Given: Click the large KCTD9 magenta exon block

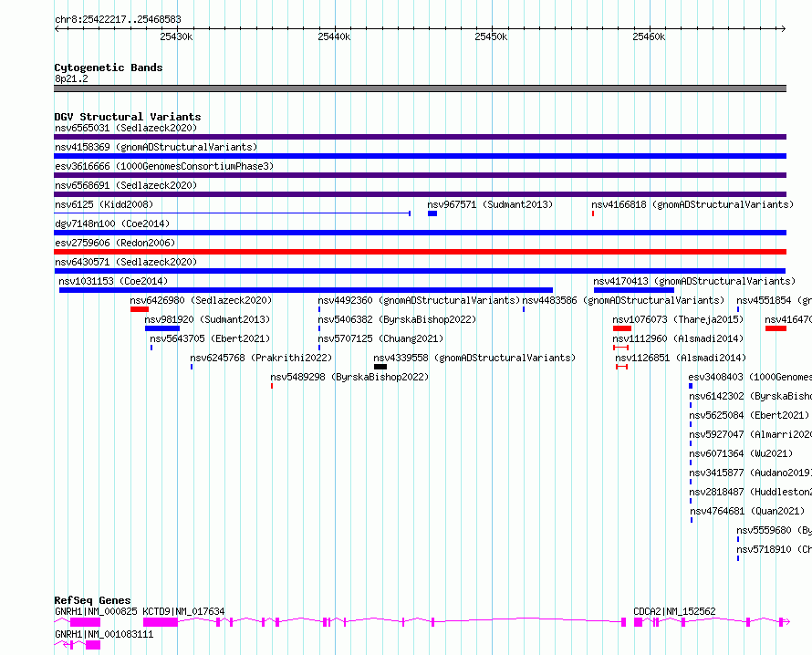Looking at the screenshot, I should (161, 622).
